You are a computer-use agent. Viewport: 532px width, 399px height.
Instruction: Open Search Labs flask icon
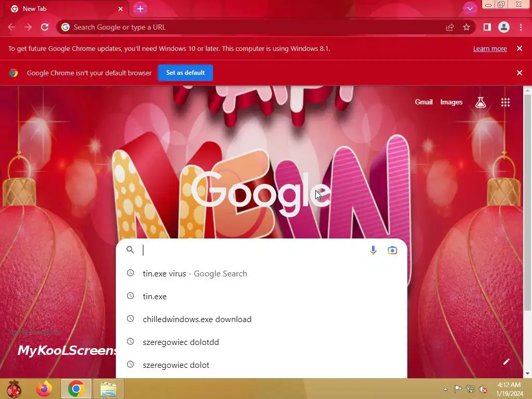click(x=481, y=102)
